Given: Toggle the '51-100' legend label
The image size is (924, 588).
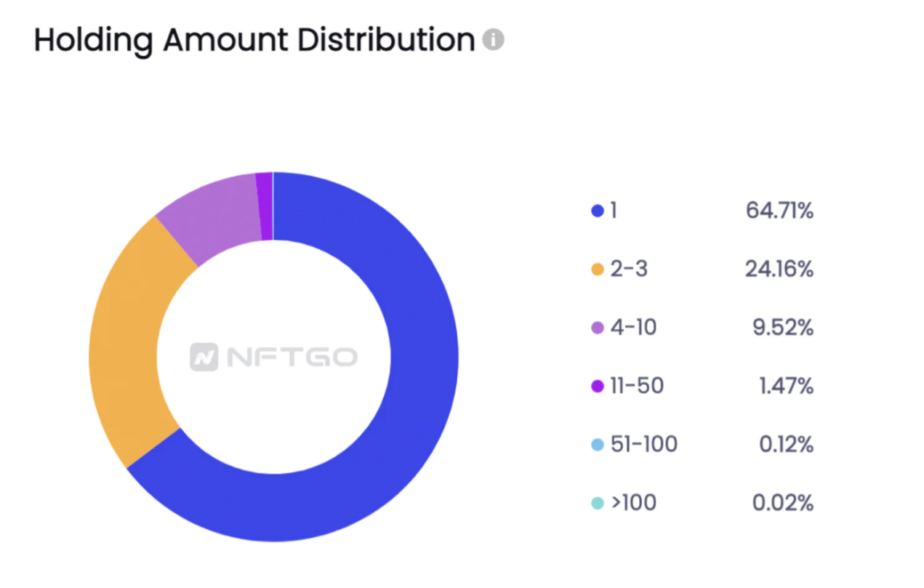Looking at the screenshot, I should pos(644,444).
